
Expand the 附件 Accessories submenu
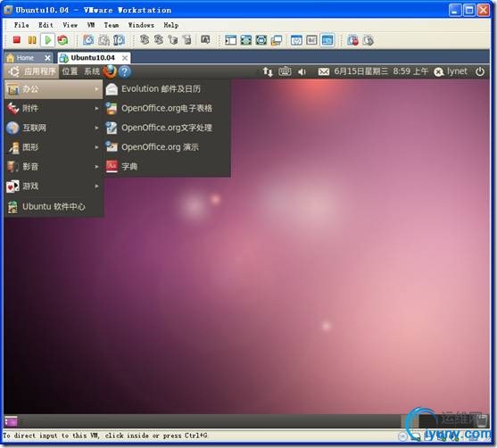pyautogui.click(x=54, y=109)
